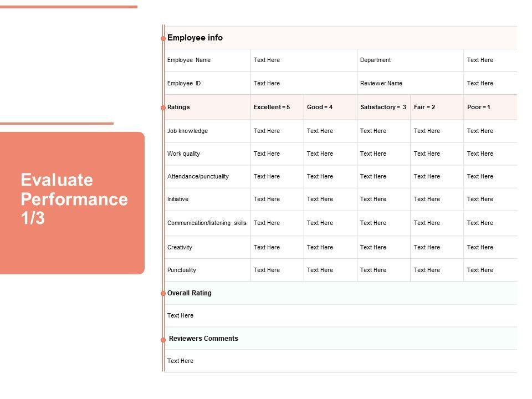The image size is (532, 399).
Task: Click the text field under Reviewers Comments
Action: (181, 361)
